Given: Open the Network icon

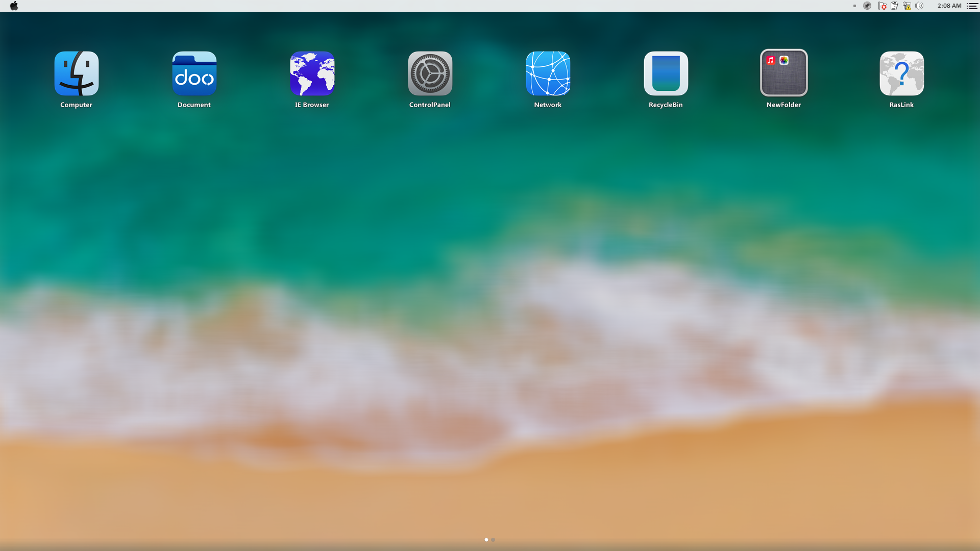Looking at the screenshot, I should point(548,73).
